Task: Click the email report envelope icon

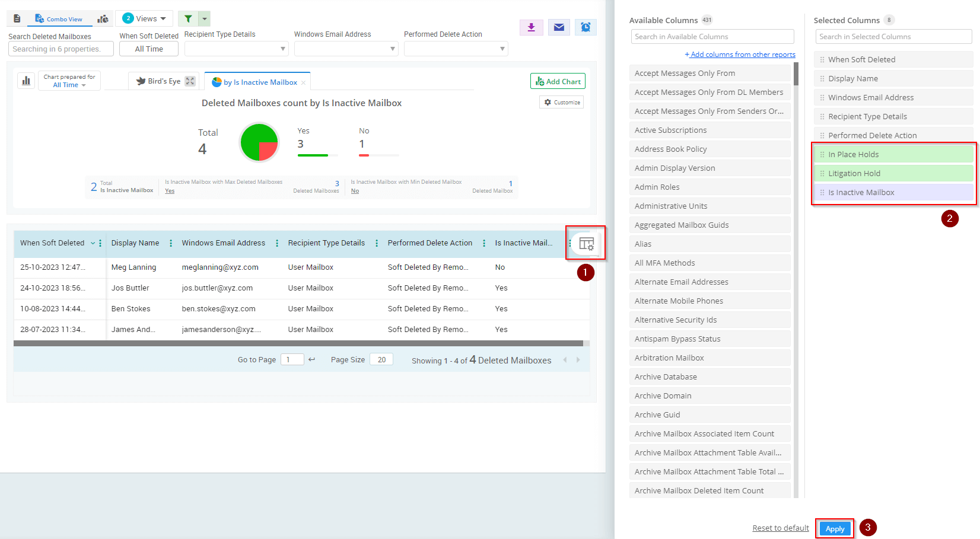Action: [x=559, y=27]
